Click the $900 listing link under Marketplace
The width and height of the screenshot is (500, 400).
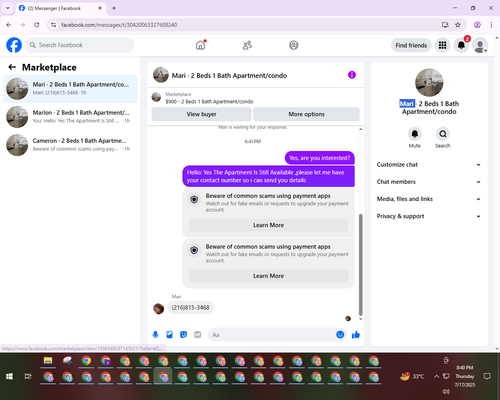click(x=209, y=102)
